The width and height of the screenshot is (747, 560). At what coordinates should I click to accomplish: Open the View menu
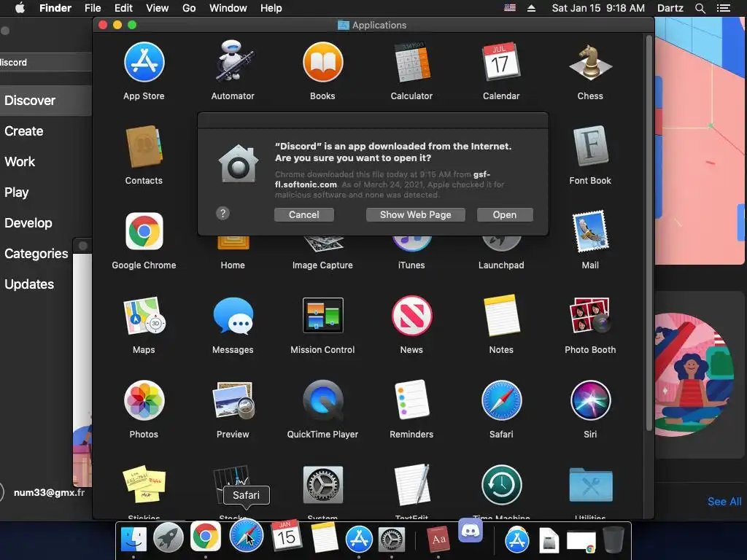[x=158, y=8]
